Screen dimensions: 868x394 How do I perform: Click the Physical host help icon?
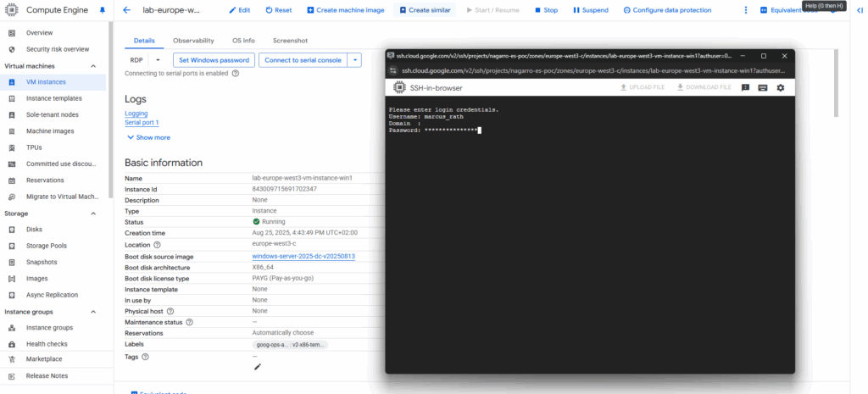tap(170, 312)
